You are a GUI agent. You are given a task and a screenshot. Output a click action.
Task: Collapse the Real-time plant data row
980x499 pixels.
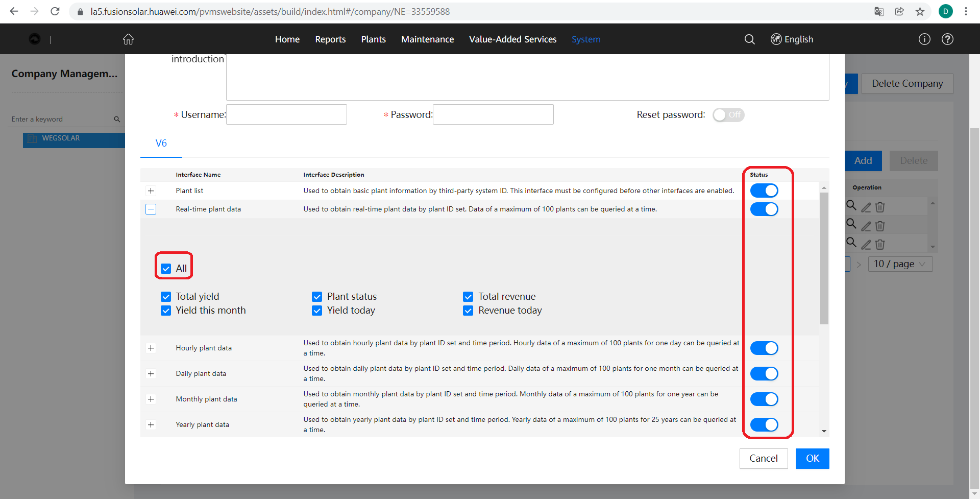pyautogui.click(x=151, y=209)
